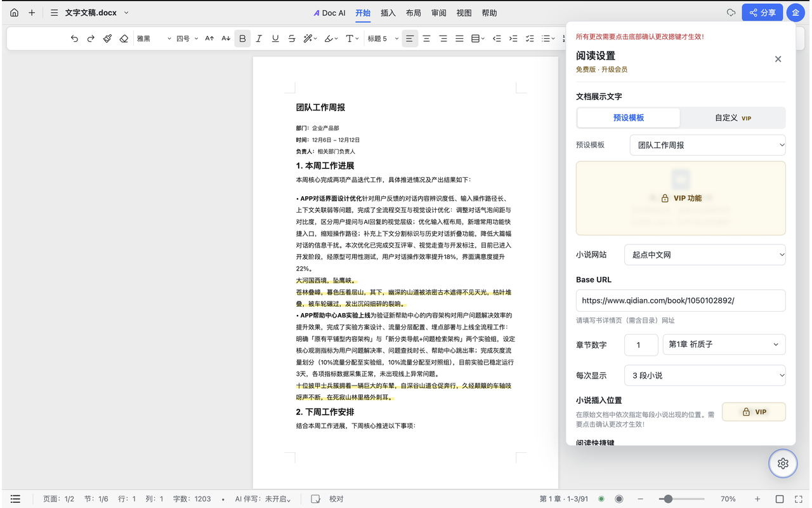Viewport: 812px width, 508px height.
Task: Increase font size with A↑ icon
Action: coord(210,39)
